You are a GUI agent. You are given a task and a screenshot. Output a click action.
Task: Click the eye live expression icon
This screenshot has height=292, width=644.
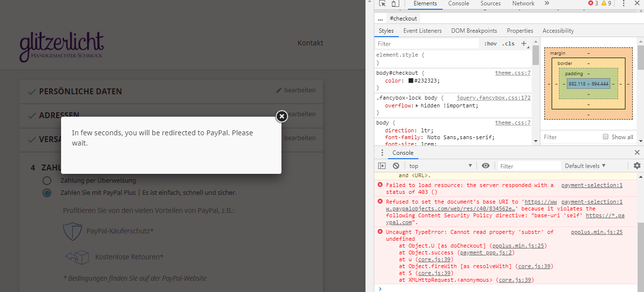pos(485,166)
